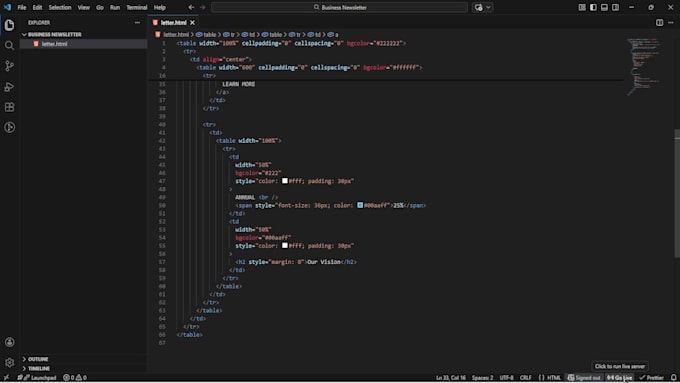Open the View menu
The height and width of the screenshot is (383, 680).
click(84, 7)
